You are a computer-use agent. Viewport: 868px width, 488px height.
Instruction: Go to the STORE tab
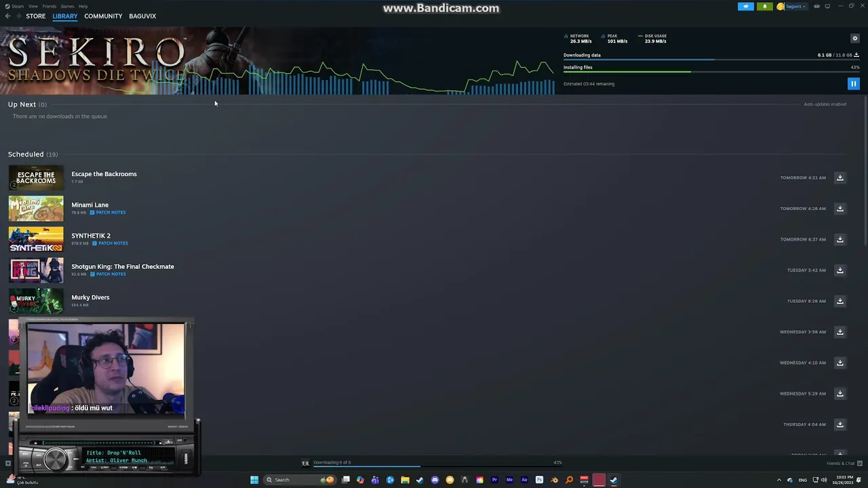[x=36, y=16]
